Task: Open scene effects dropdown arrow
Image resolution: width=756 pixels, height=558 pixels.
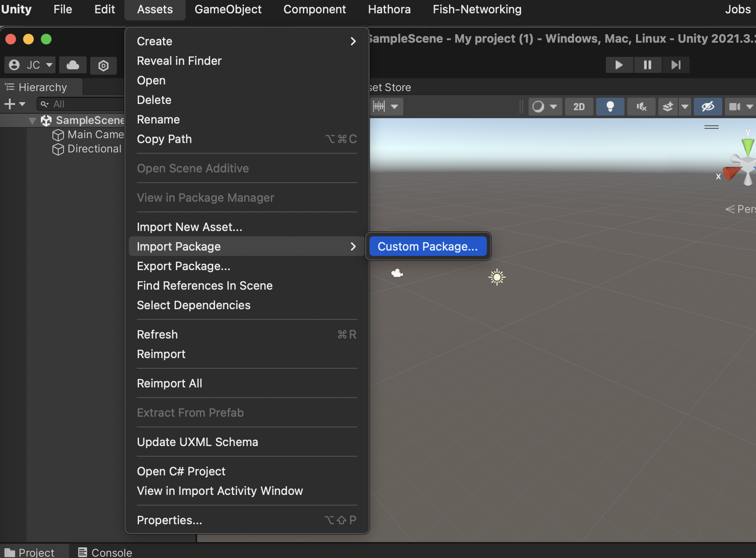Action: click(x=685, y=107)
